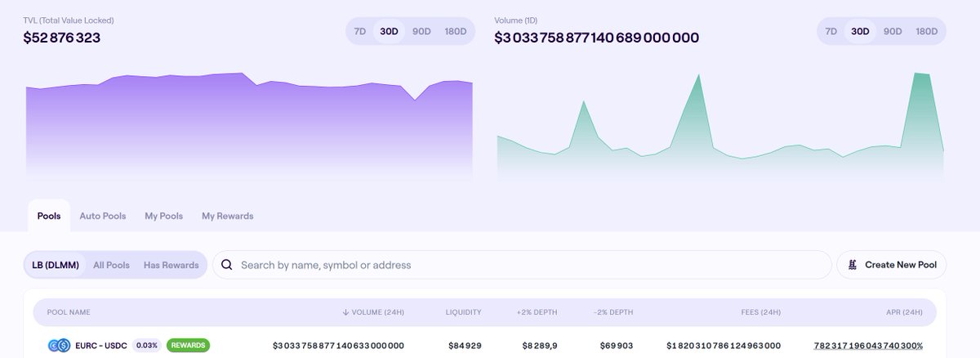Go to the My Rewards tab
Viewport: 980px width, 358px height.
coord(228,216)
